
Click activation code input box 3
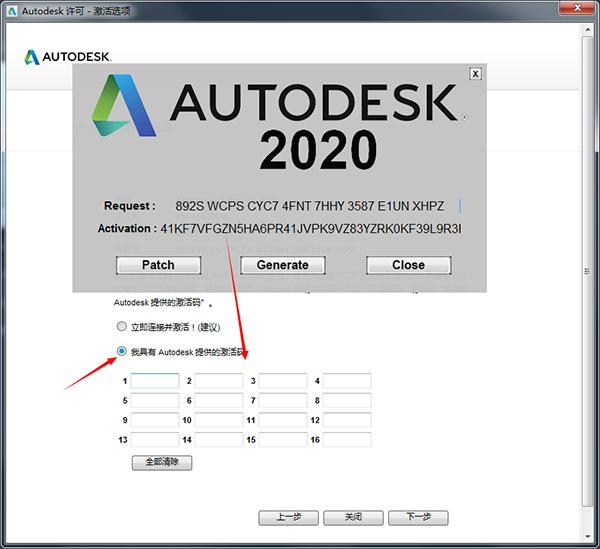click(283, 381)
